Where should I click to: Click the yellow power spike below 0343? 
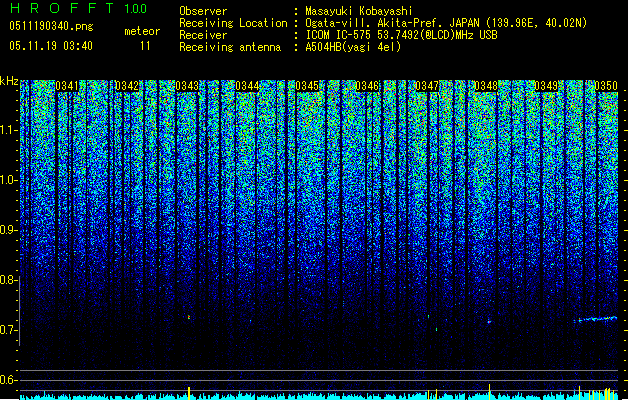click(189, 392)
